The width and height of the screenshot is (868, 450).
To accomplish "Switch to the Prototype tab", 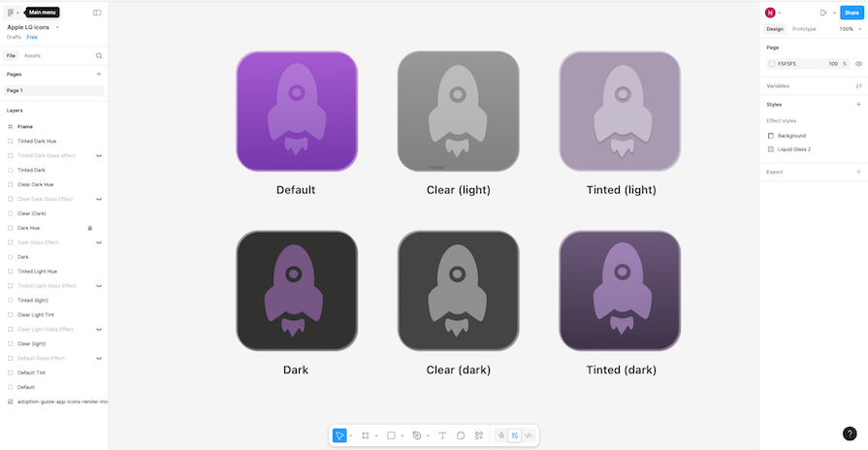I will point(804,29).
